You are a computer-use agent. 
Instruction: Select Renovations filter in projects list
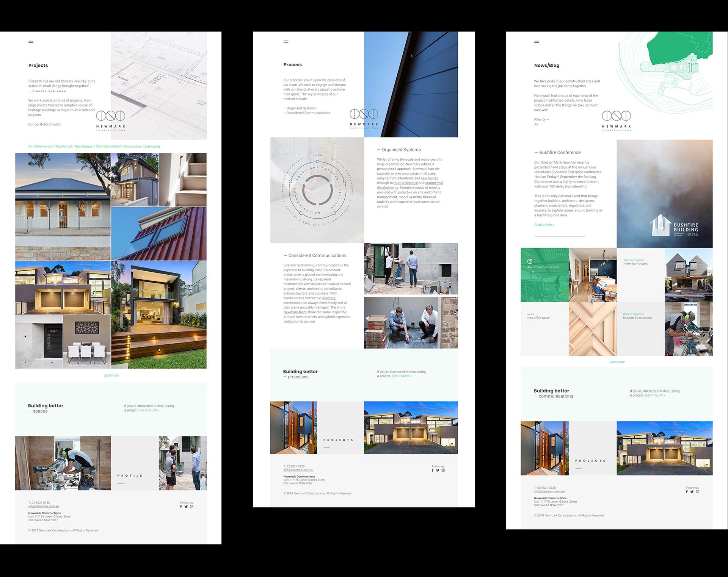[132, 146]
